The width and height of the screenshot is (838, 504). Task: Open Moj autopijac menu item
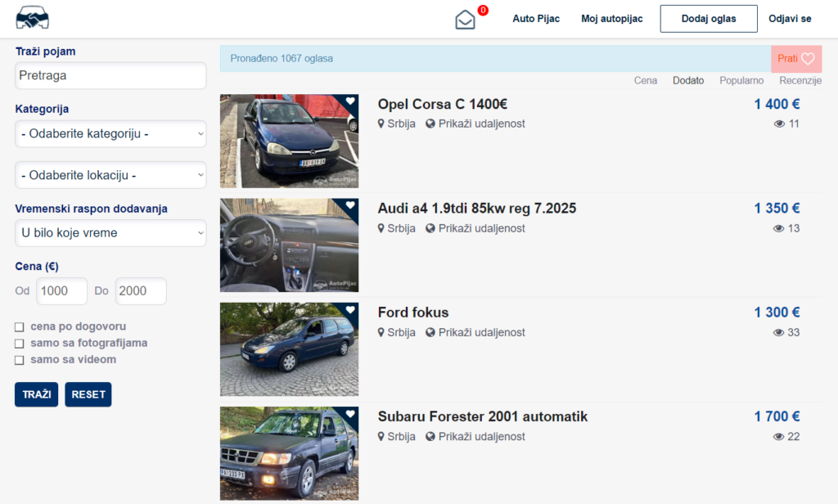612,19
